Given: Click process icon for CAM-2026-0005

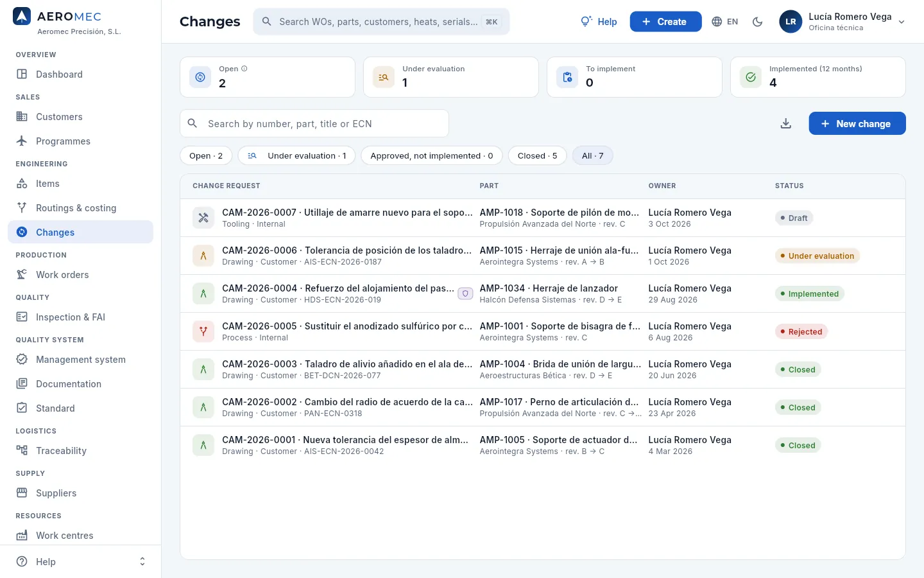Looking at the screenshot, I should [x=203, y=331].
